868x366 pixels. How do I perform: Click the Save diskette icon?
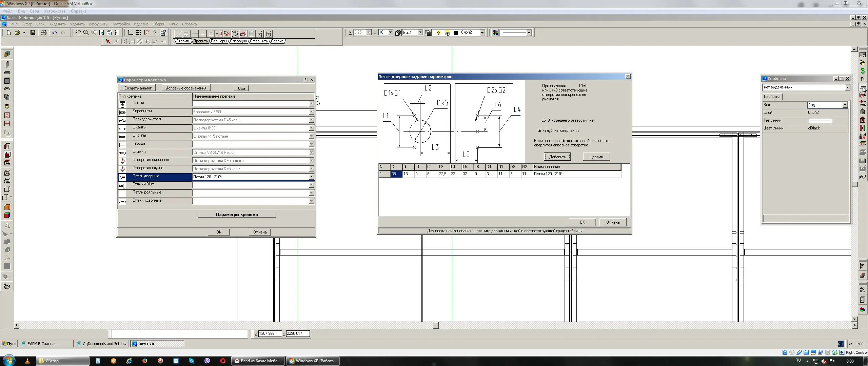click(x=33, y=33)
